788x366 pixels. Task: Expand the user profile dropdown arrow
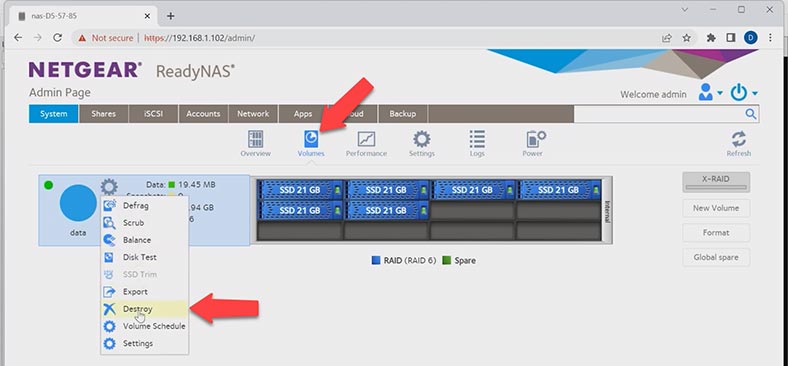pyautogui.click(x=720, y=93)
